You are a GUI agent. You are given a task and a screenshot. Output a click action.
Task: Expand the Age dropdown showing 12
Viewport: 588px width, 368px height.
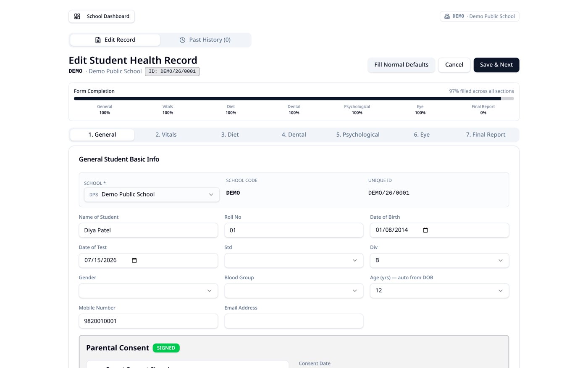[439, 291]
